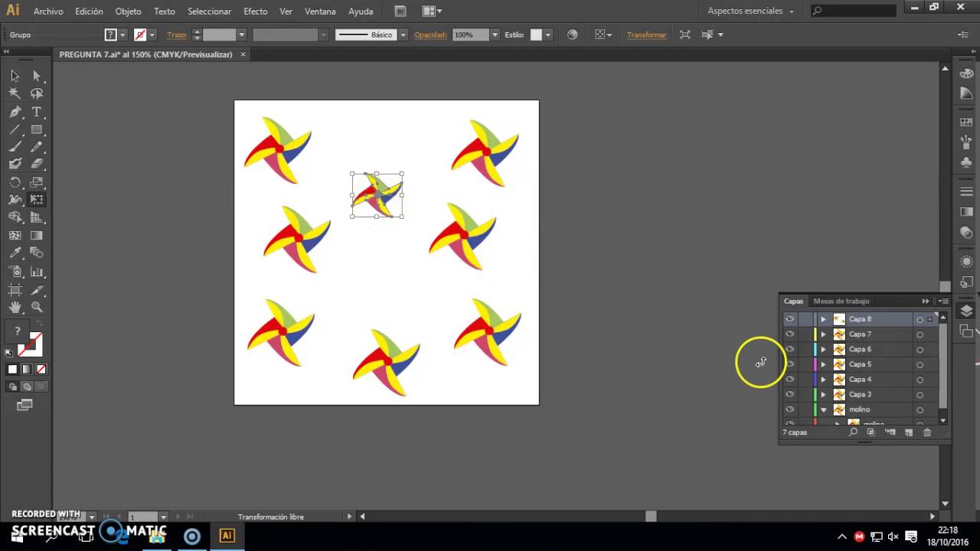The width and height of the screenshot is (980, 551).
Task: Select the Lasso tool
Action: tap(36, 93)
